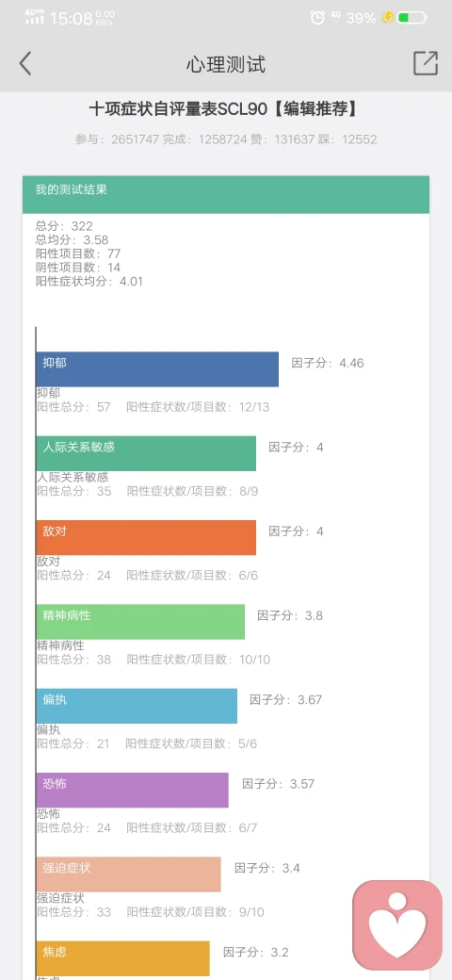Tap the 4G signal strength icon

point(34,17)
